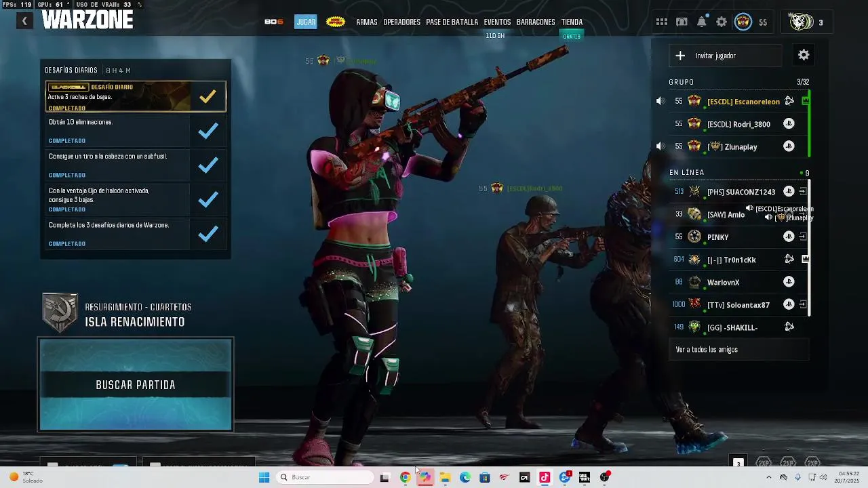
Task: Click the friends list scrollbar
Action: (810, 247)
